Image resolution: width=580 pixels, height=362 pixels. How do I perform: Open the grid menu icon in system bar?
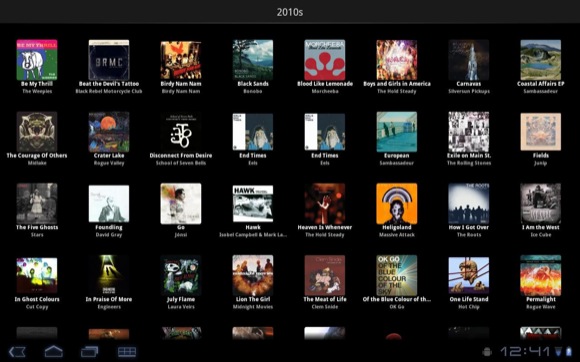[127, 351]
